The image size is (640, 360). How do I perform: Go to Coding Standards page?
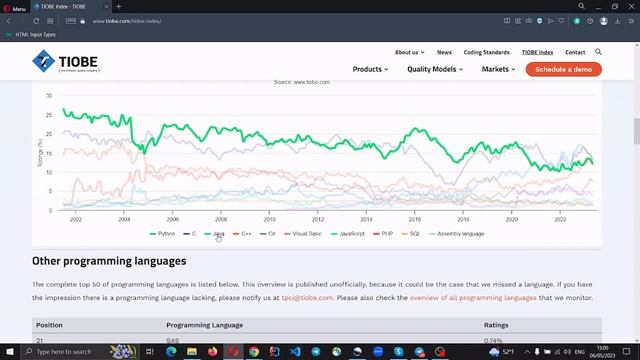pos(487,52)
